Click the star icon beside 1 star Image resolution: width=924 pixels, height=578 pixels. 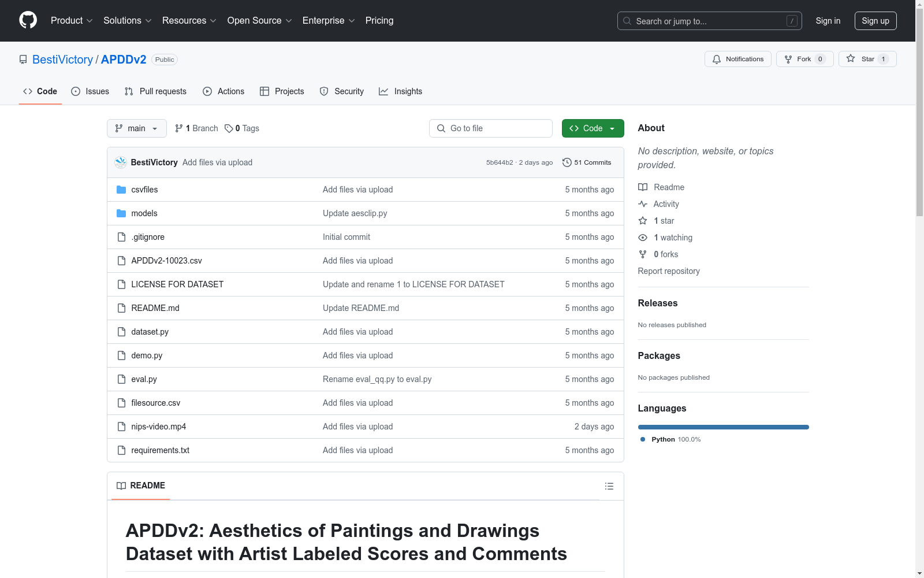point(643,221)
